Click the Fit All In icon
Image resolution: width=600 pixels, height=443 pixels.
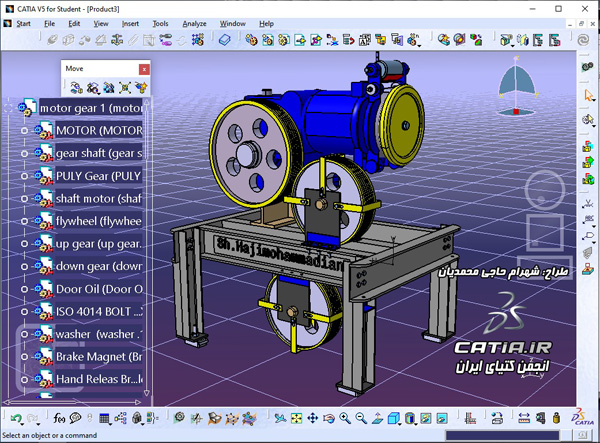296,418
